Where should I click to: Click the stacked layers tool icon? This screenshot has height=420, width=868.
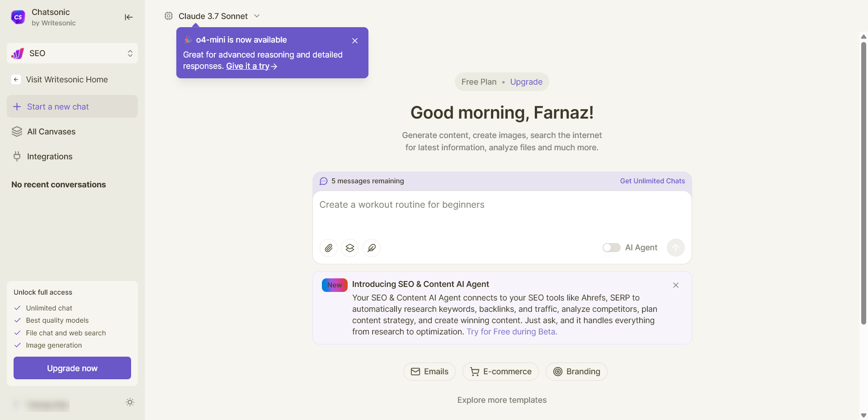click(x=350, y=248)
